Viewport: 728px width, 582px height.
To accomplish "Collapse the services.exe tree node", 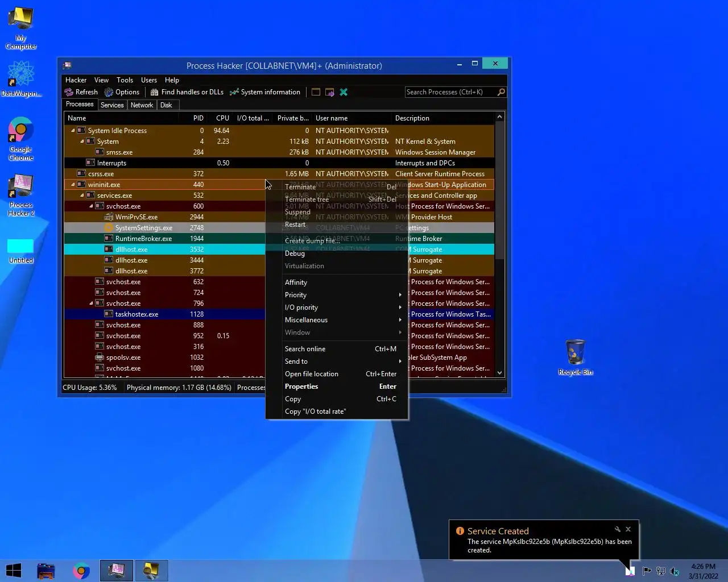I will 82,196.
